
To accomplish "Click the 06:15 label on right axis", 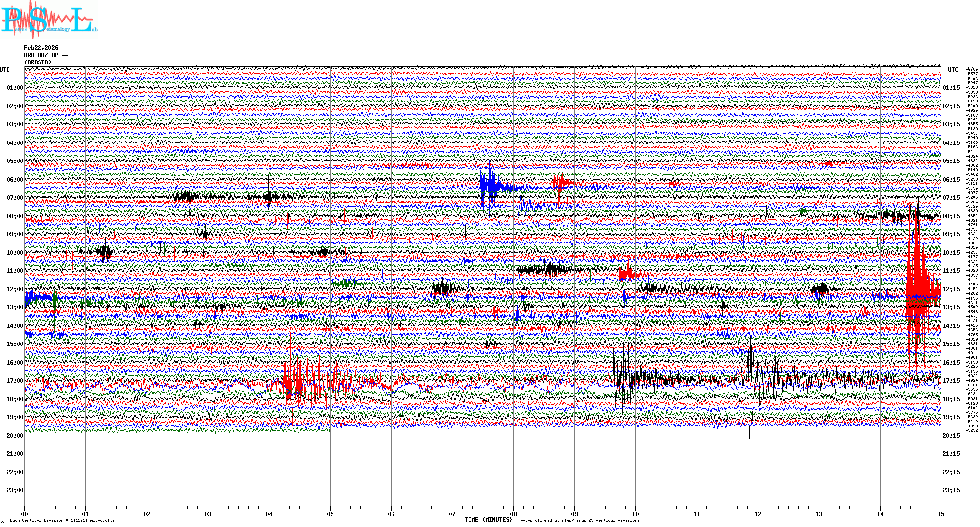I will point(951,180).
